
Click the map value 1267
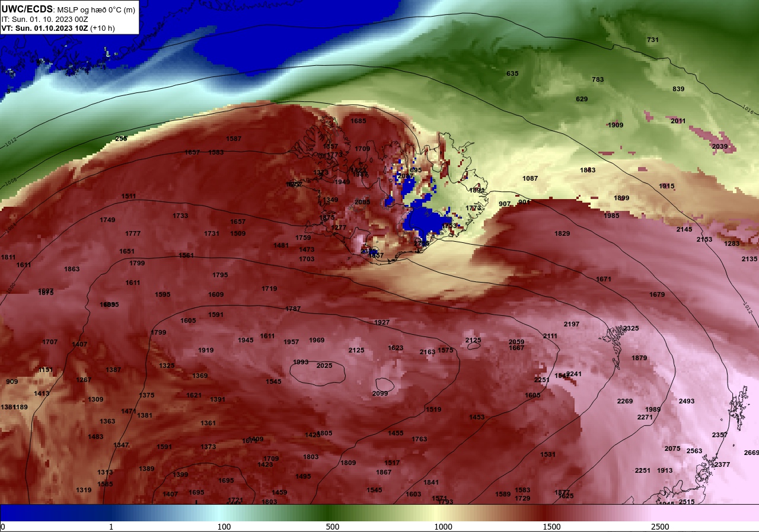(84, 380)
